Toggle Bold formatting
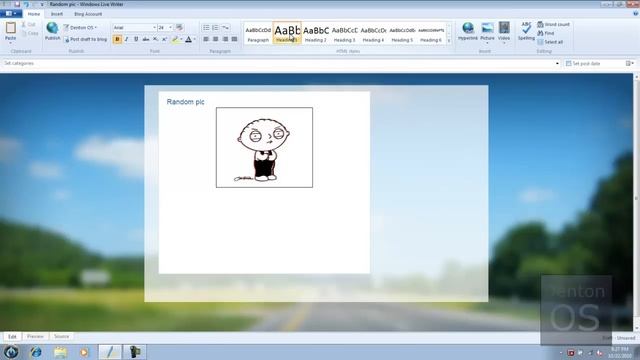Image resolution: width=640 pixels, height=360 pixels. 117,39
